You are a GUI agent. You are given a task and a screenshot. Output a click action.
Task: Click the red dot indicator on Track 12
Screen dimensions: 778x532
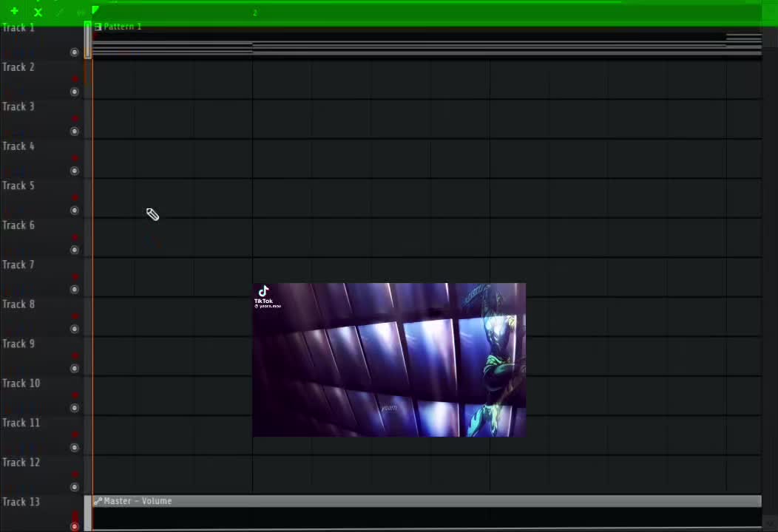75,474
